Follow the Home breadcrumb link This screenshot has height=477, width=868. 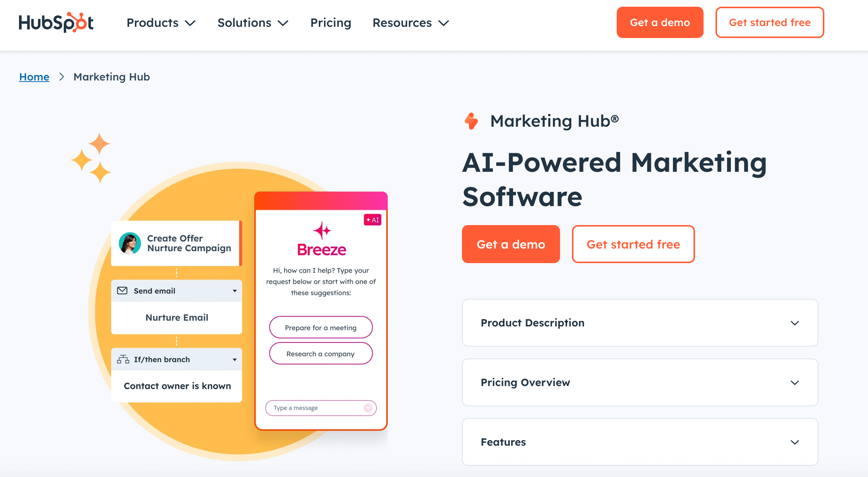[34, 77]
